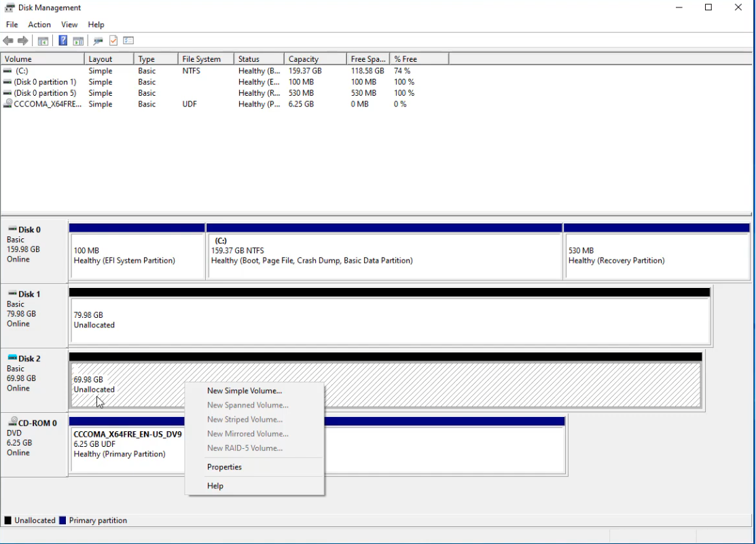
Task: Select the (C:) volume row
Action: click(x=225, y=71)
